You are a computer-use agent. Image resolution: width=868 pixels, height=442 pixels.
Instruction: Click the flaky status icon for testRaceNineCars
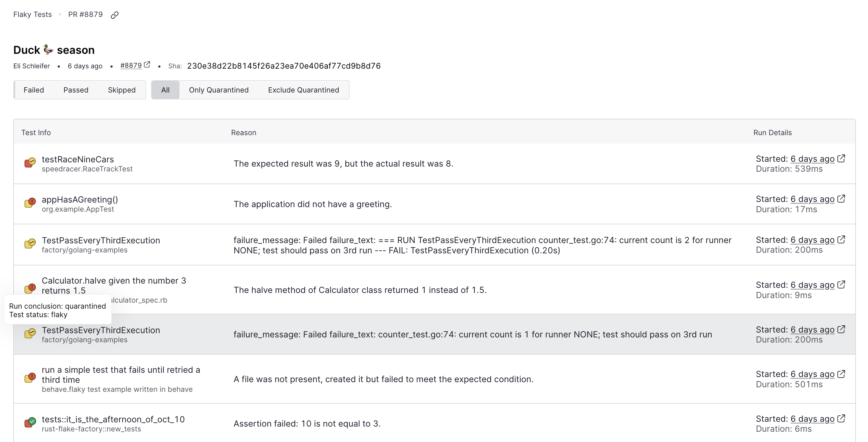30,163
